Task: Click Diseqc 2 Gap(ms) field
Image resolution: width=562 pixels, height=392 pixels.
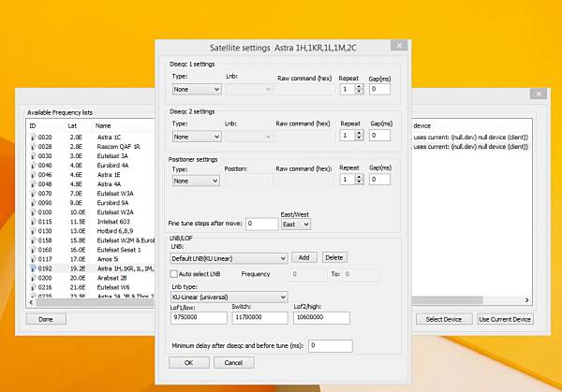Action: click(379, 136)
